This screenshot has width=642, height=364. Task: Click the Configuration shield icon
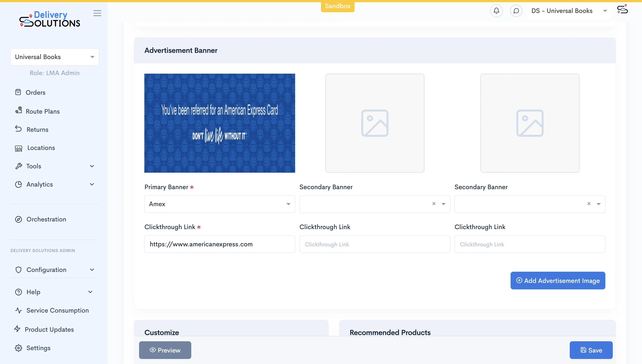click(18, 270)
